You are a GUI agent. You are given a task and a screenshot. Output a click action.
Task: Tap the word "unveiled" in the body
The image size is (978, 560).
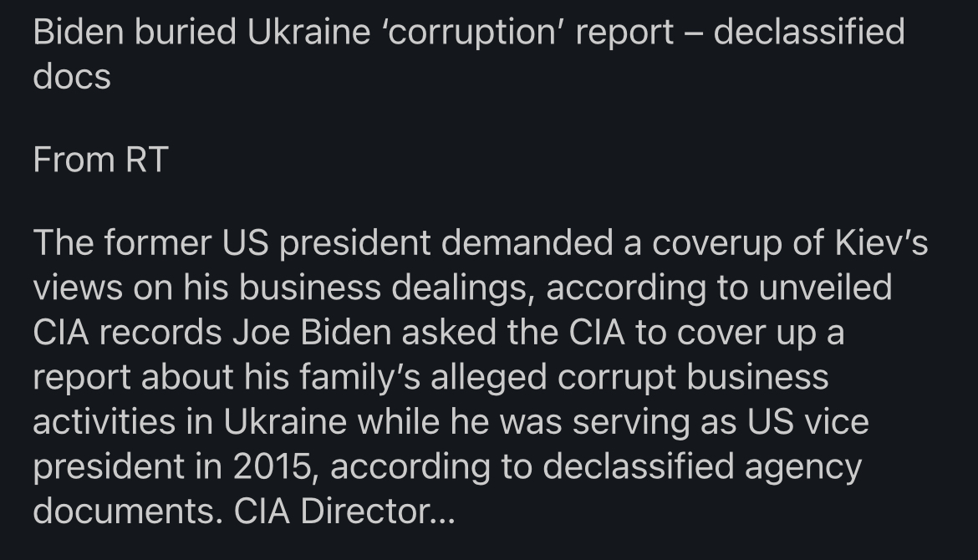pyautogui.click(x=823, y=288)
